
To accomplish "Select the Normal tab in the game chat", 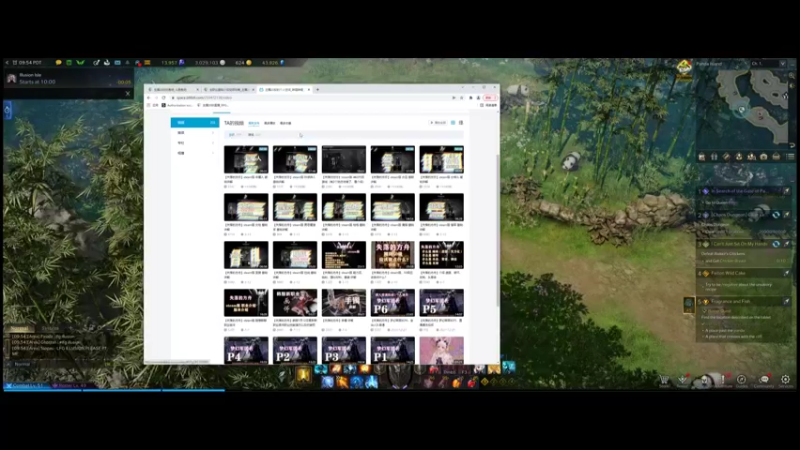I will point(19,329).
